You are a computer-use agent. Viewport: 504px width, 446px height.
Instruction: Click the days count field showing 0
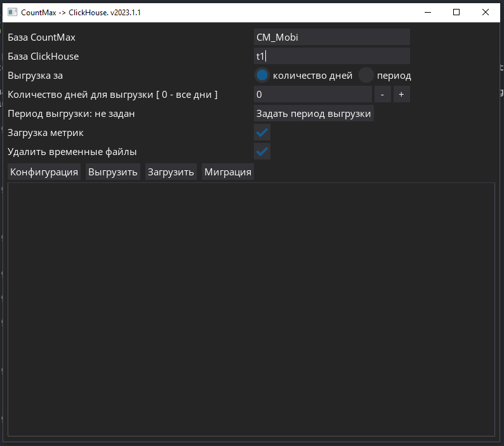[313, 94]
